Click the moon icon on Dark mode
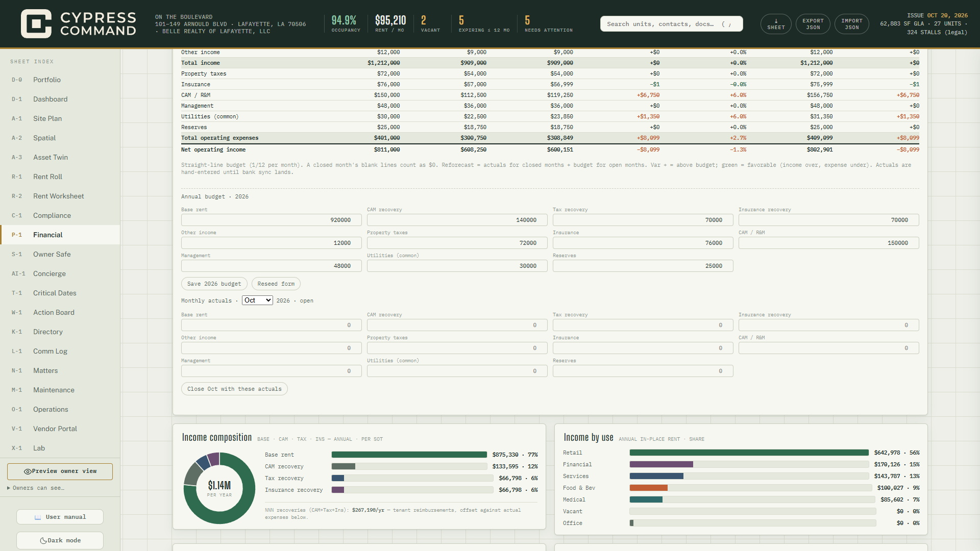980x551 pixels. click(x=43, y=541)
